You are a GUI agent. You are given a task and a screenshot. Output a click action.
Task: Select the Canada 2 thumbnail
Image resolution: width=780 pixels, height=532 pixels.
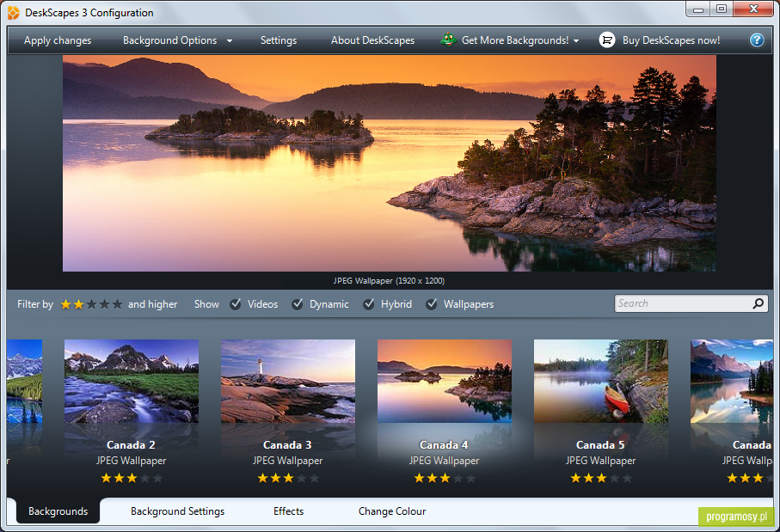click(x=132, y=381)
